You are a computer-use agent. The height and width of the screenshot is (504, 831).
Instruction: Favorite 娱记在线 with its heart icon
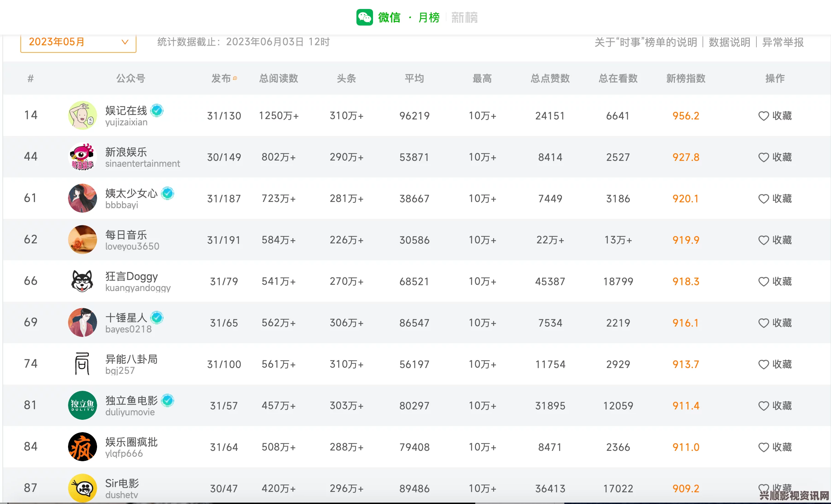pos(763,116)
